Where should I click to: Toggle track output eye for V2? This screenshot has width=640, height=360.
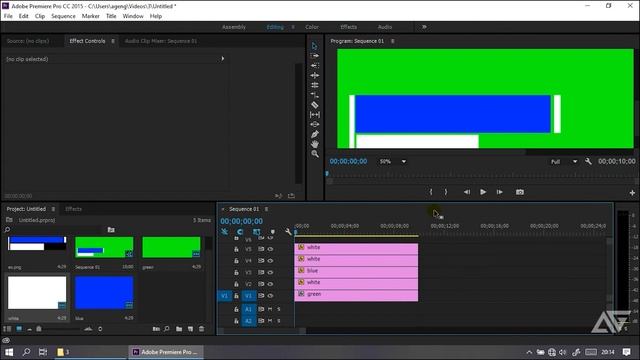point(270,284)
